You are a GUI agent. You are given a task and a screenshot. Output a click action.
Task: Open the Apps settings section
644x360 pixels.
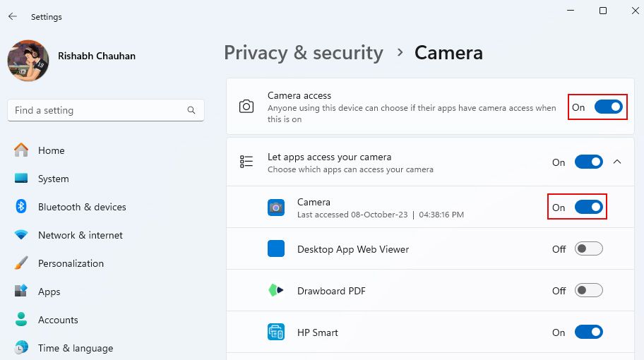click(x=49, y=292)
